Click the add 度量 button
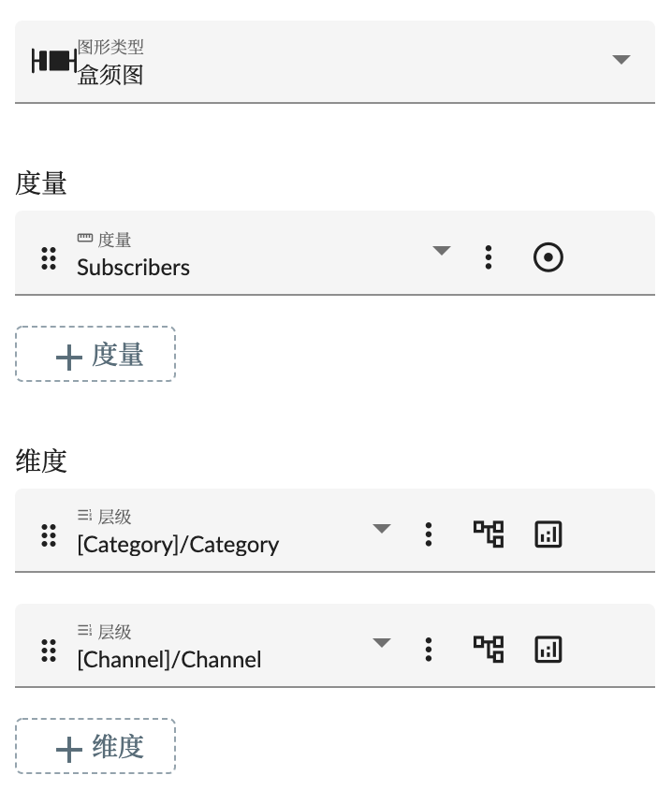The image size is (672, 790). [95, 355]
